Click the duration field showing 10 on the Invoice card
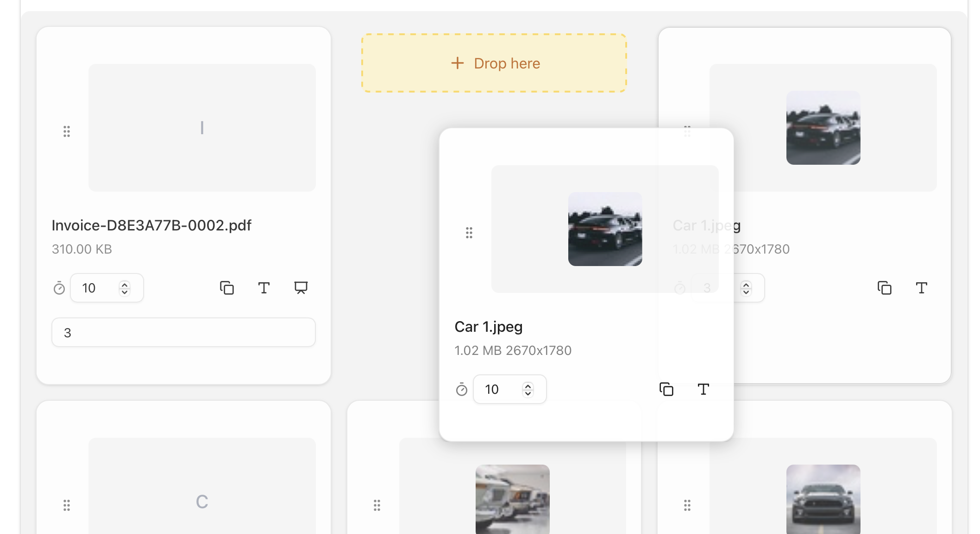980x534 pixels. click(95, 288)
